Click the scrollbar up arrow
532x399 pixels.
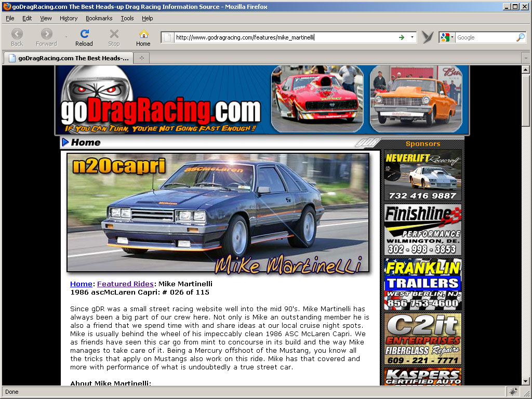(526, 70)
